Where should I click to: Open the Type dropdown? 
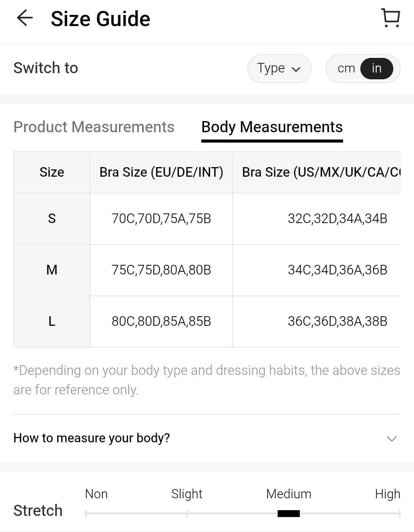click(x=279, y=68)
